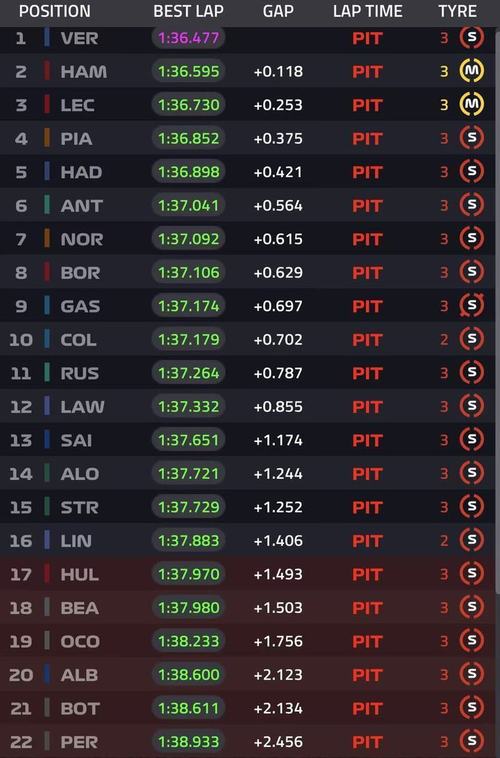Select ALB's PIT lap time status

[x=368, y=675]
